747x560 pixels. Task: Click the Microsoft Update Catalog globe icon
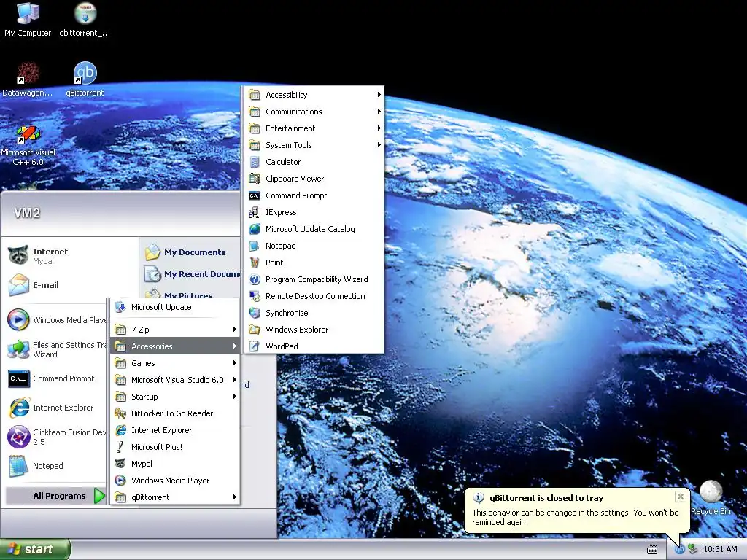point(255,229)
